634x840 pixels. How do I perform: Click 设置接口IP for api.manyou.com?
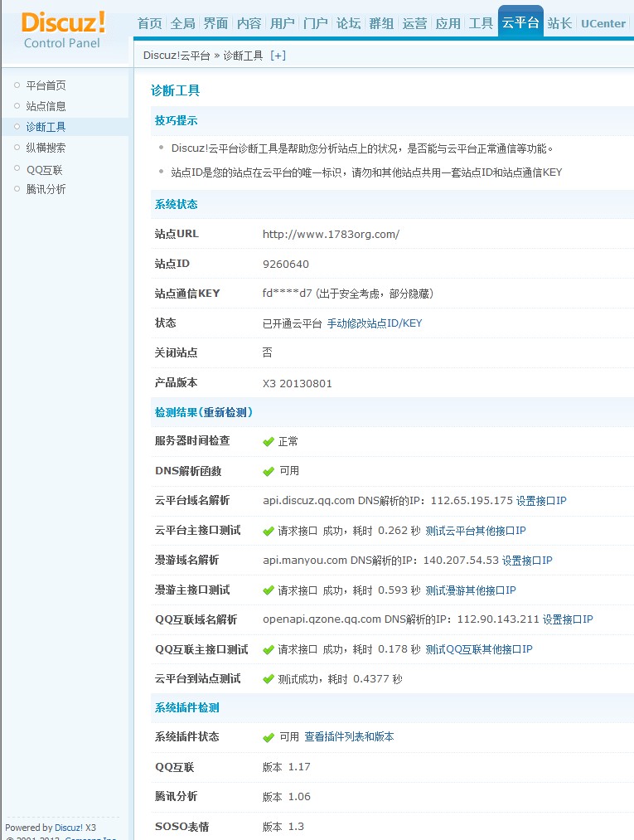click(527, 561)
